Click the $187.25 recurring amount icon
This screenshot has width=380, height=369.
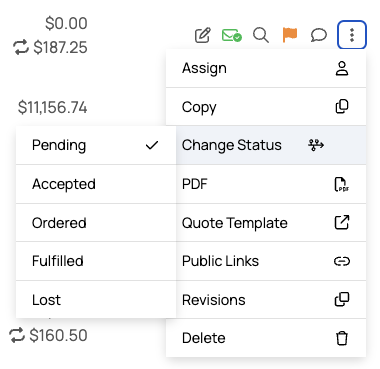point(21,47)
